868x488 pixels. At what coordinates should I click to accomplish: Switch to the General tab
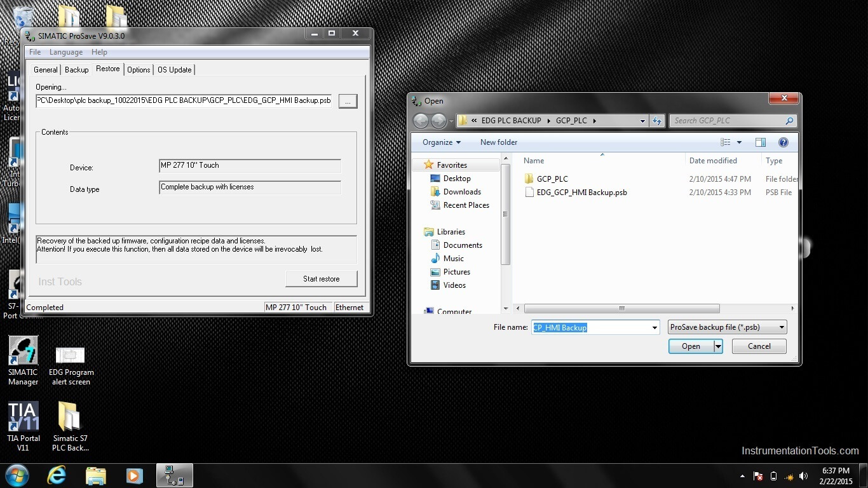pos(46,70)
